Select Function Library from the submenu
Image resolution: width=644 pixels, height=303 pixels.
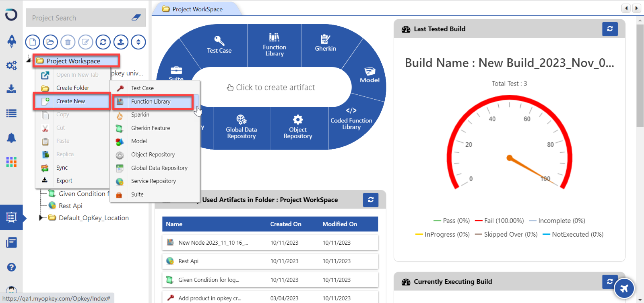tap(151, 102)
